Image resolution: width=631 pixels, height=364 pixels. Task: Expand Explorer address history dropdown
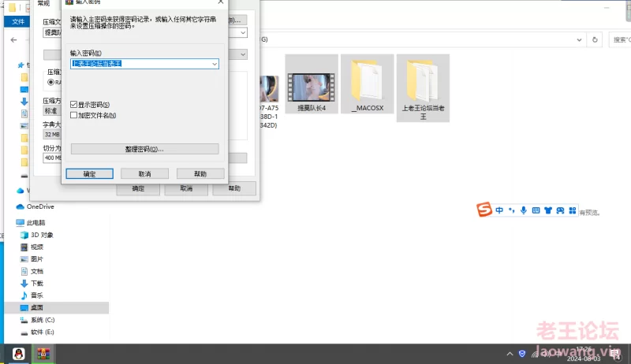click(579, 39)
